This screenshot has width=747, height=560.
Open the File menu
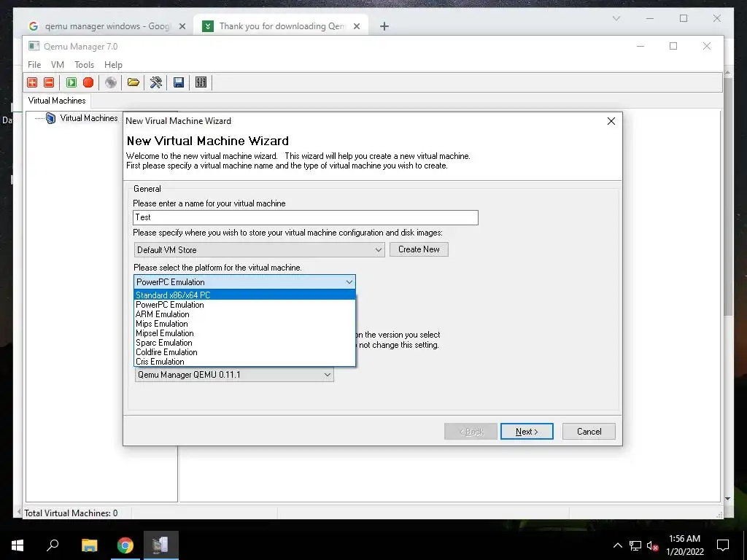click(x=34, y=65)
